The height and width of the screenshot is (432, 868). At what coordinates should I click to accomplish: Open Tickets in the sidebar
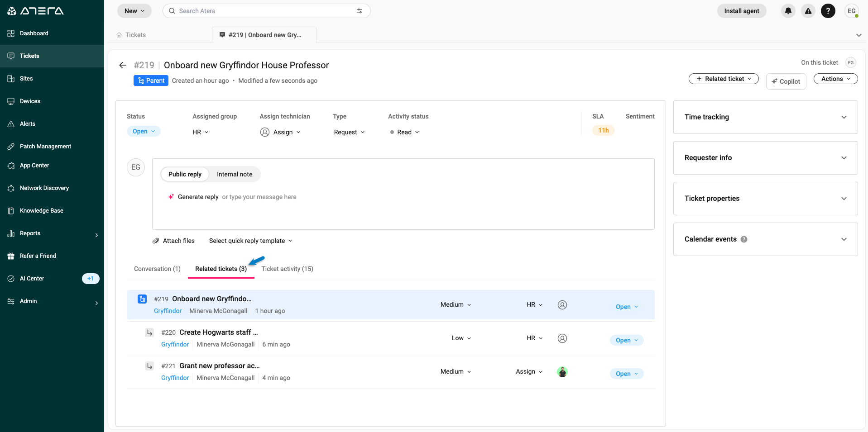pos(52,56)
